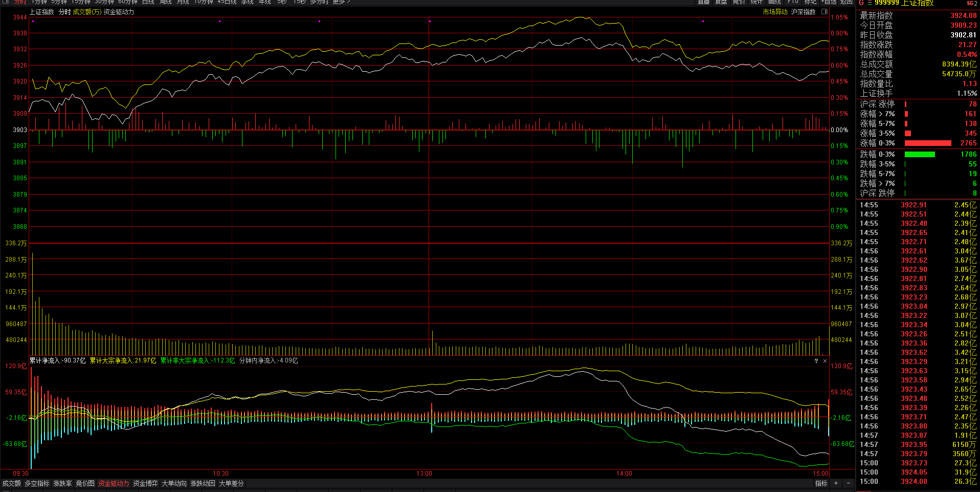Add to watchlist with +自选

[x=829, y=2]
